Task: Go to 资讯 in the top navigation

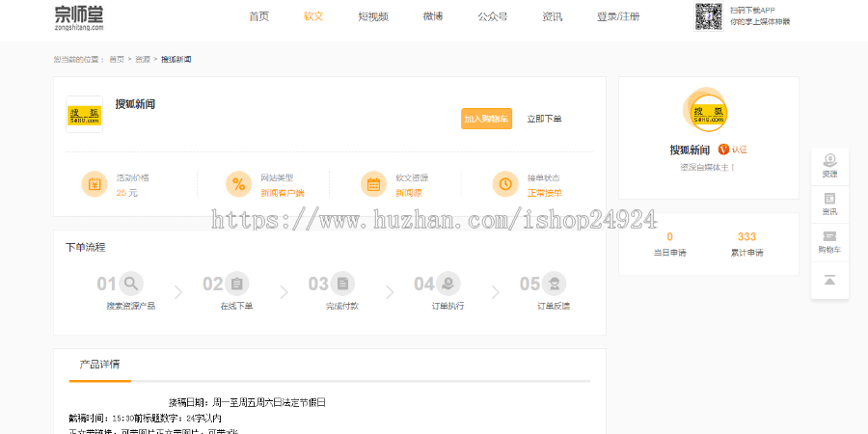Action: [553, 16]
